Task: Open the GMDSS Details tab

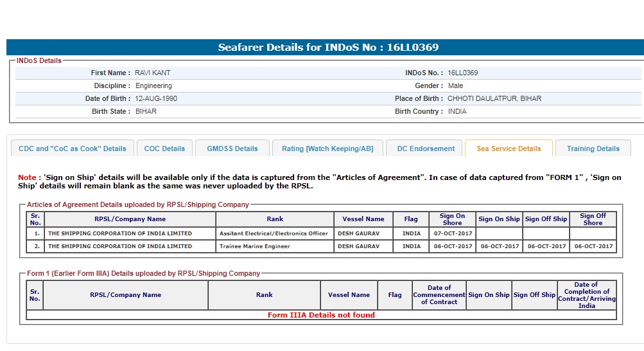Action: (232, 148)
